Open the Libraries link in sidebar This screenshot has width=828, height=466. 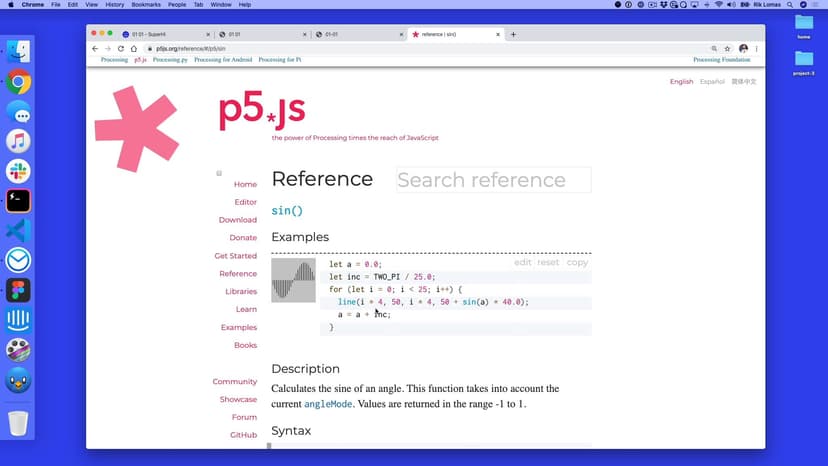click(x=240, y=292)
